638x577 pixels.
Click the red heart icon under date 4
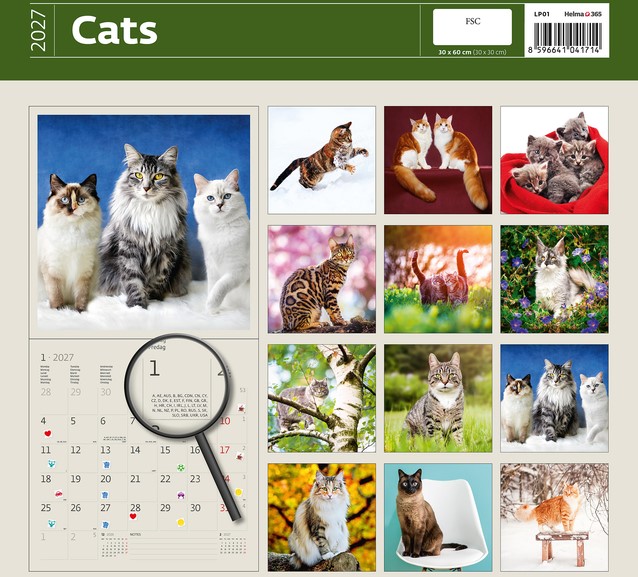(x=48, y=433)
